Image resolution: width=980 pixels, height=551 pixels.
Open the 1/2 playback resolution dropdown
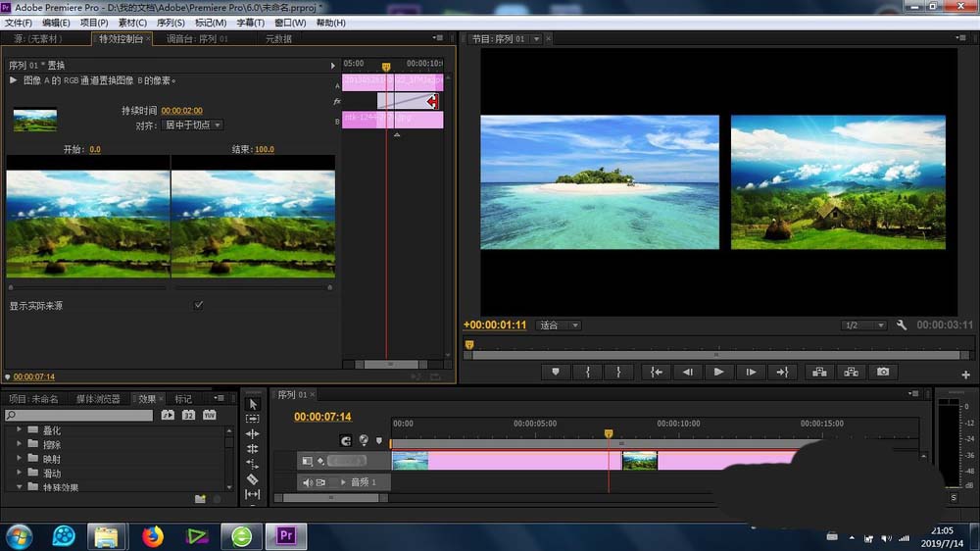pos(863,326)
